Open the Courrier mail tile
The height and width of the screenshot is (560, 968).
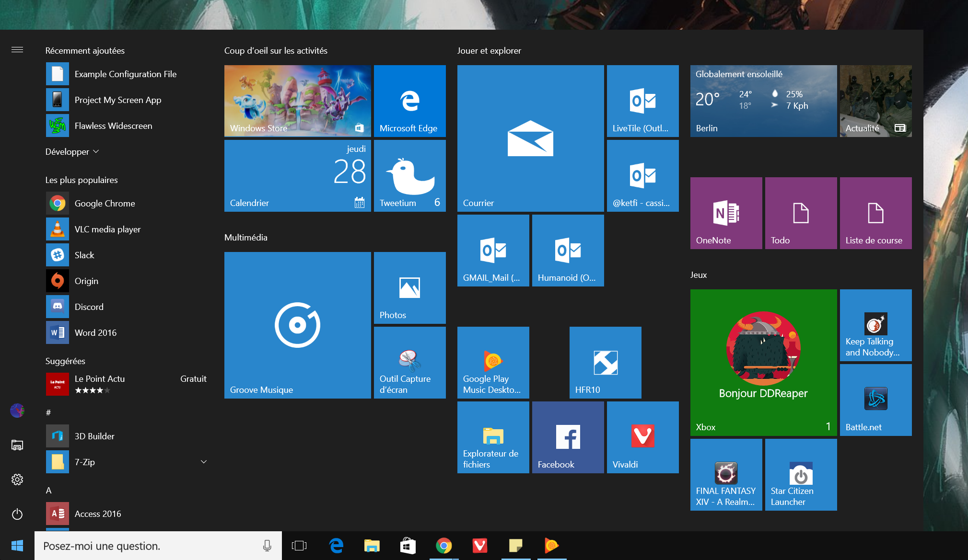(531, 138)
